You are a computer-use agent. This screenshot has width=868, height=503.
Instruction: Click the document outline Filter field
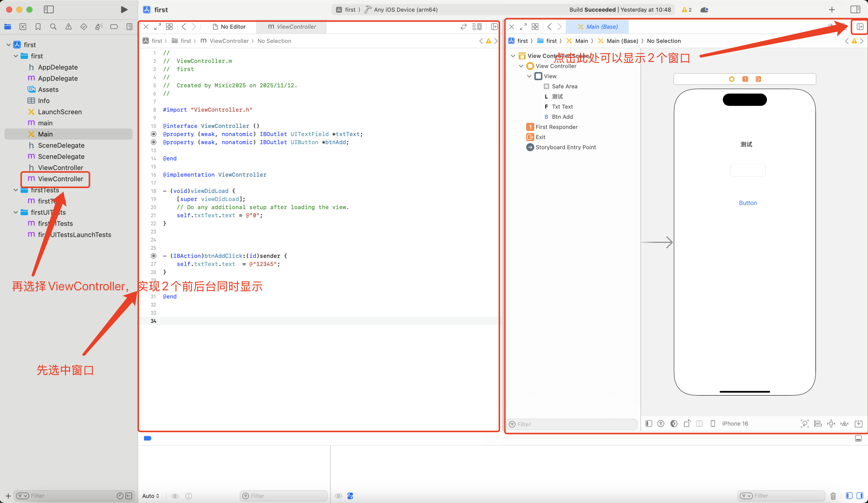572,424
